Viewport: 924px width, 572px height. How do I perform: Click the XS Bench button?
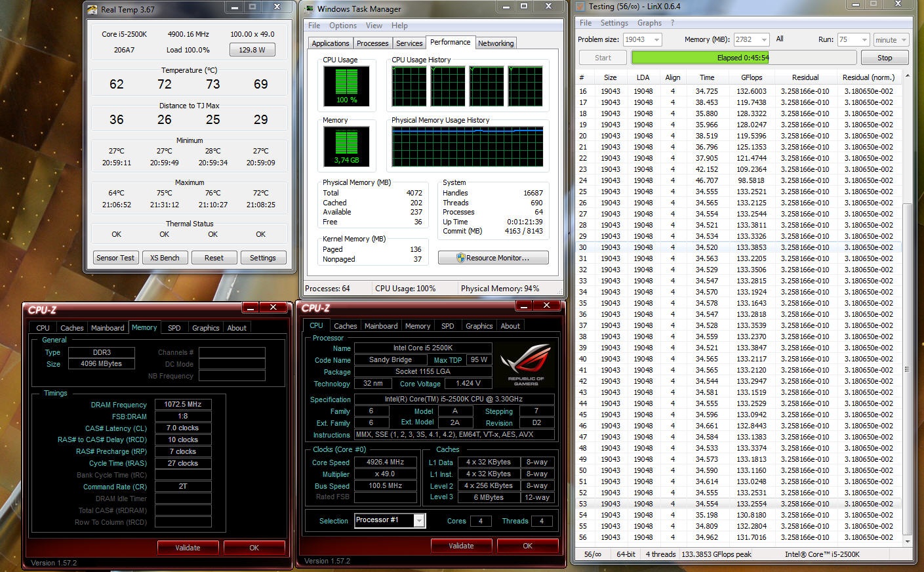pos(165,258)
